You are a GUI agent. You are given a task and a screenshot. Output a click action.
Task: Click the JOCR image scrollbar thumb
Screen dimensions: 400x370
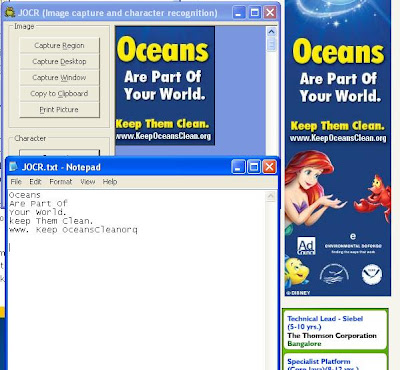271,44
